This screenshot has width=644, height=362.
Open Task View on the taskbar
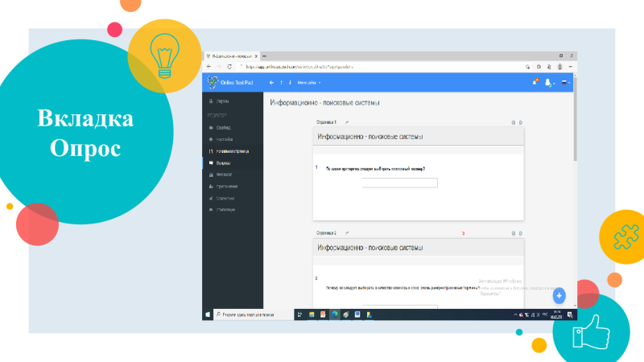[x=299, y=315]
